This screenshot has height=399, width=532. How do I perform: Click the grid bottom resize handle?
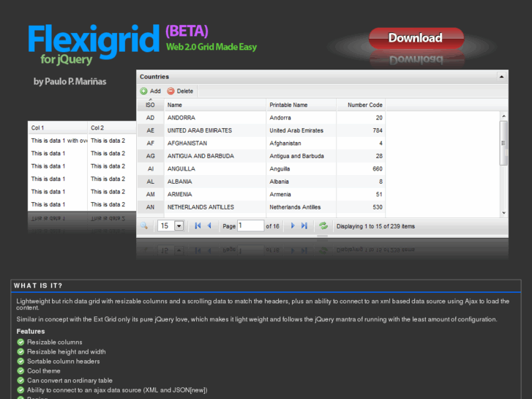pos(322,236)
